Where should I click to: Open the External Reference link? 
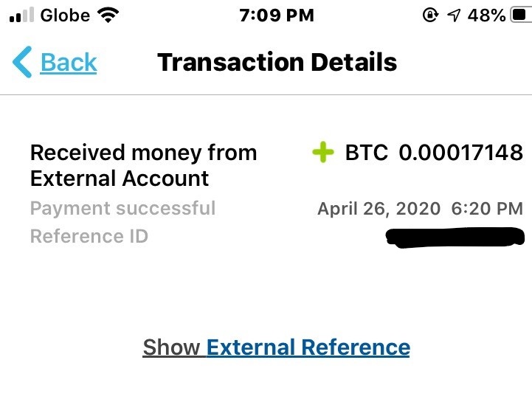point(308,347)
